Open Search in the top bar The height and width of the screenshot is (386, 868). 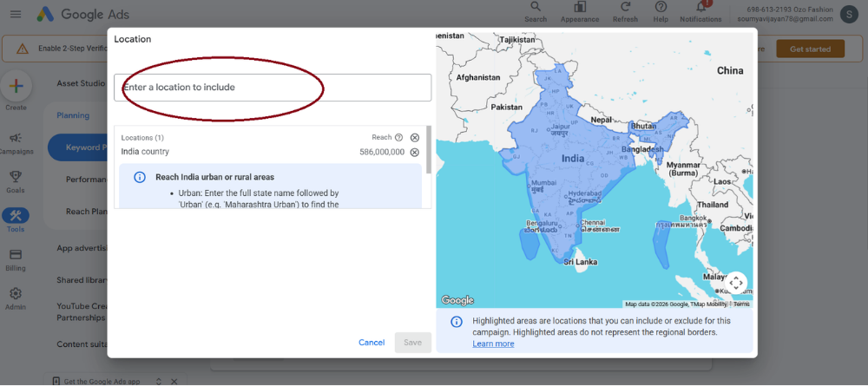tap(536, 12)
